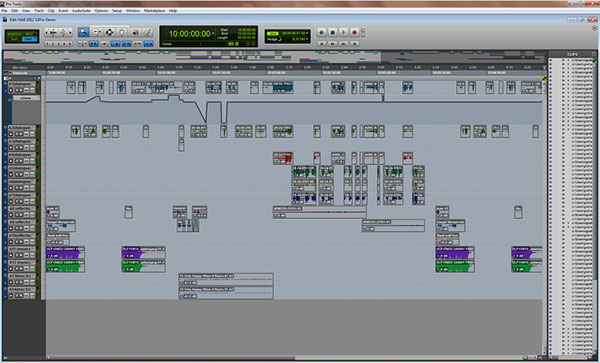Select the Trim tool
Screen dimensions: 600x363
click(97, 32)
